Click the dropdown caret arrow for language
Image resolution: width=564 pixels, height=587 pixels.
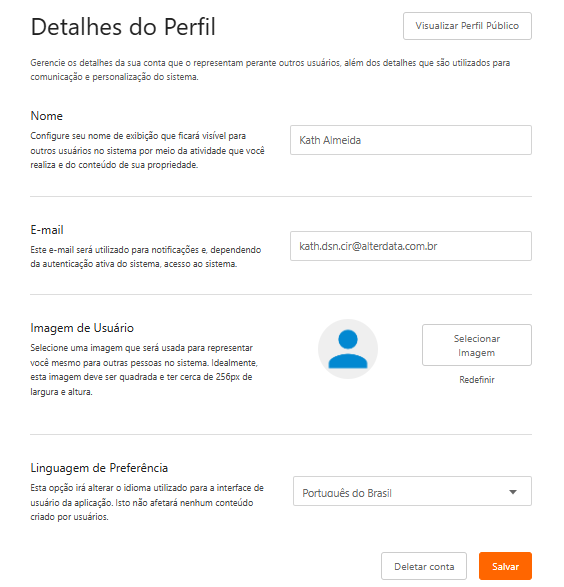pos(513,492)
